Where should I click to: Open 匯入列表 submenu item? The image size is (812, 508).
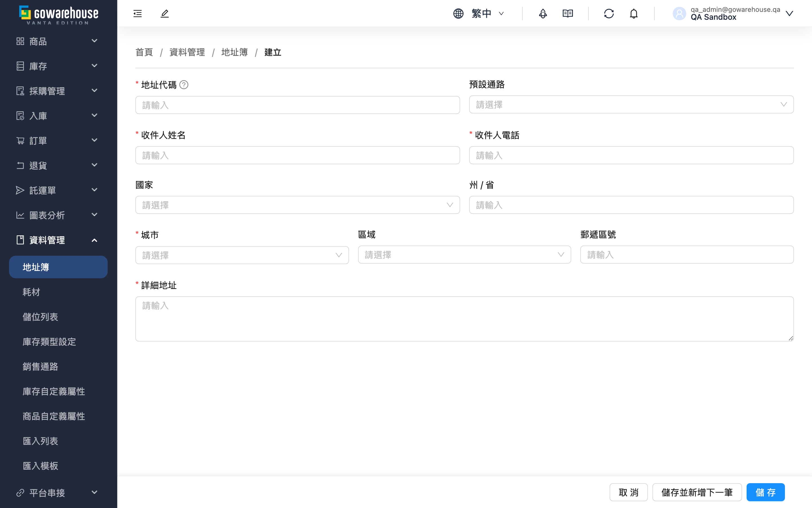pyautogui.click(x=58, y=441)
